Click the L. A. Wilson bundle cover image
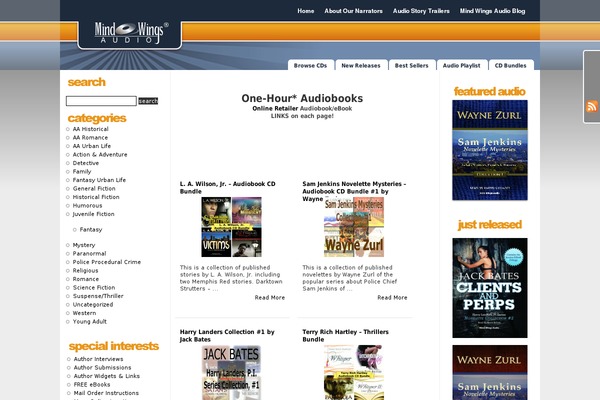Image resolution: width=600 pixels, height=400 pixels. (x=232, y=227)
